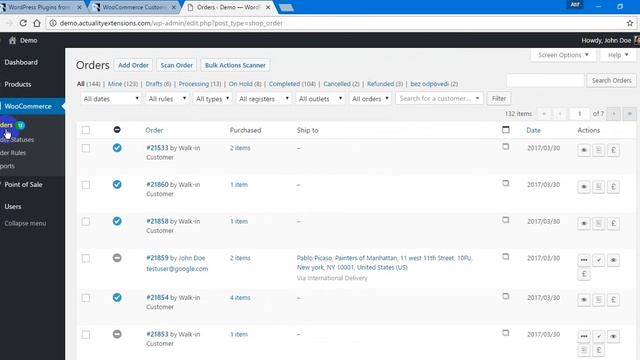Screen dimensions: 640x360
Task: Open the Demo site home icon in admin bar
Action: [12, 40]
